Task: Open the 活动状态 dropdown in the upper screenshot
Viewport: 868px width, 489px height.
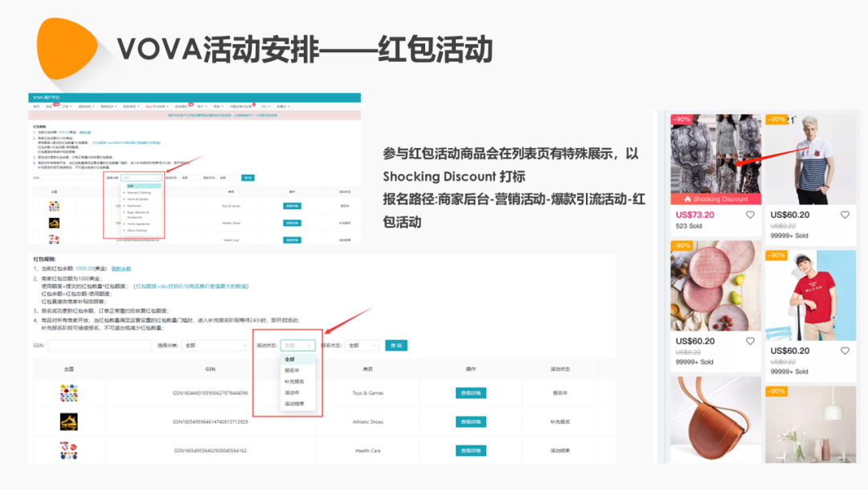Action: [x=190, y=178]
